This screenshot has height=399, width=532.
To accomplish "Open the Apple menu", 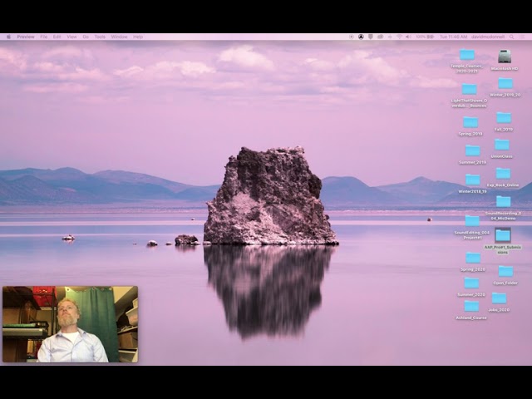I will point(9,37).
